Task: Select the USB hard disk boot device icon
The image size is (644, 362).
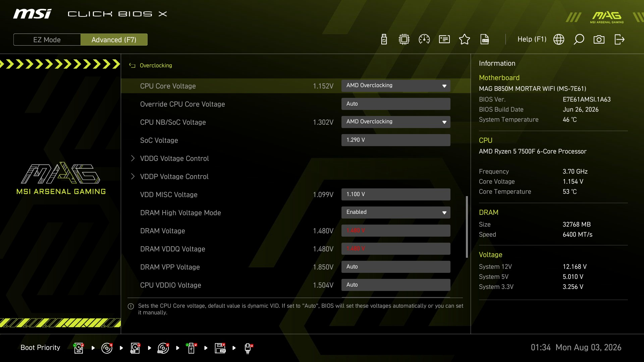Action: (x=135, y=348)
